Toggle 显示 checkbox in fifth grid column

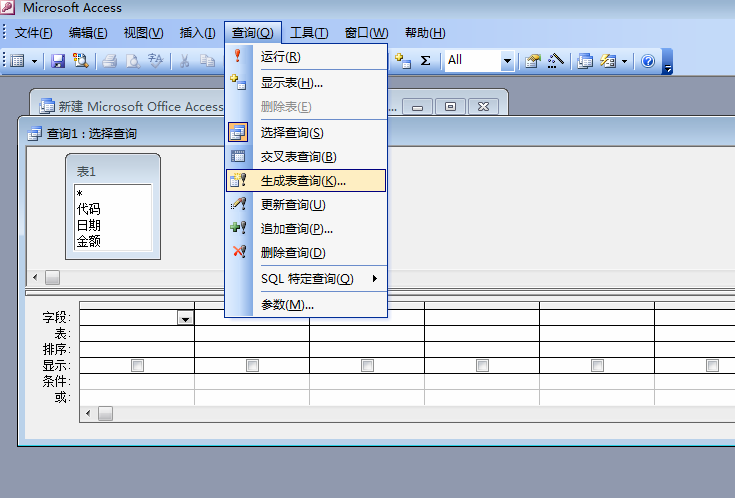[x=597, y=365]
